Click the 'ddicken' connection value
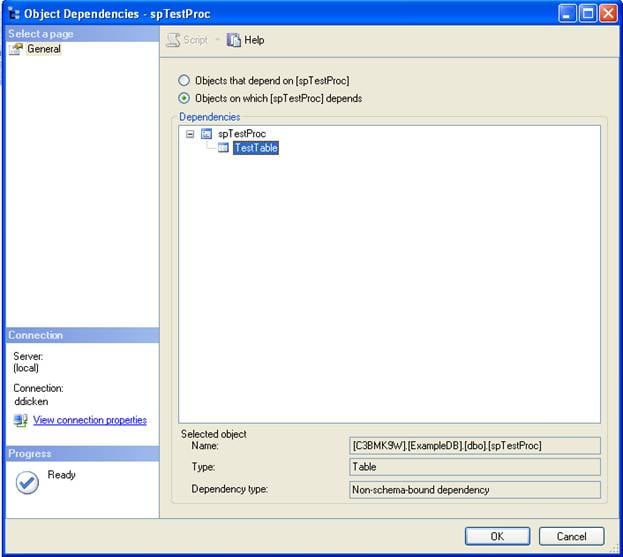 (31, 401)
